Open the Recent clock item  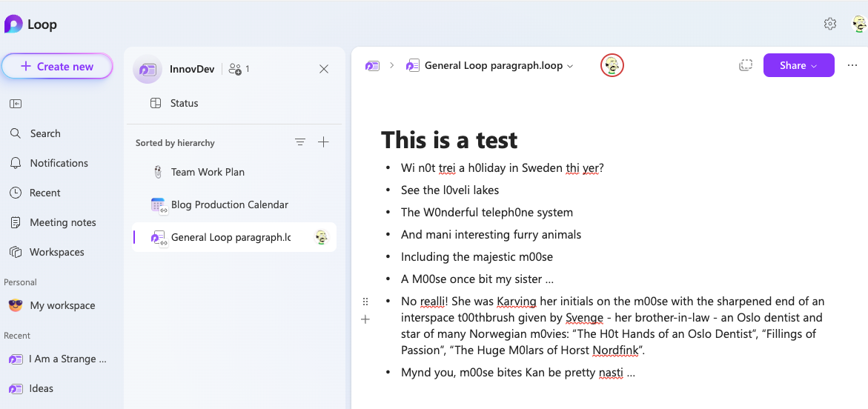[44, 193]
